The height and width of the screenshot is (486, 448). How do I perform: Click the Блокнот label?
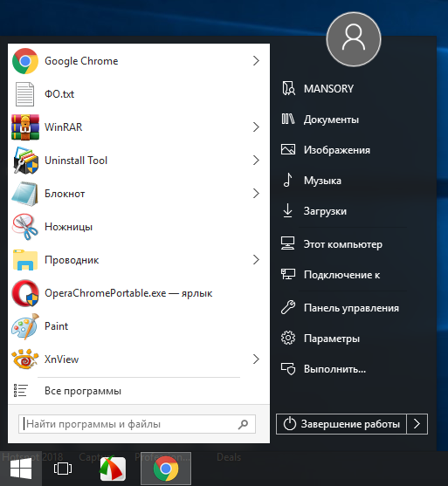65,194
